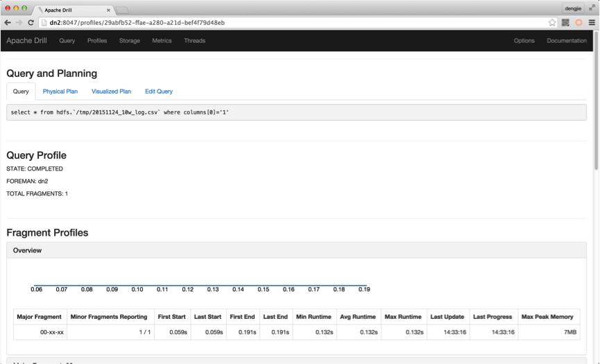
Task: Click the Fragment Profiles heading
Action: coord(47,233)
